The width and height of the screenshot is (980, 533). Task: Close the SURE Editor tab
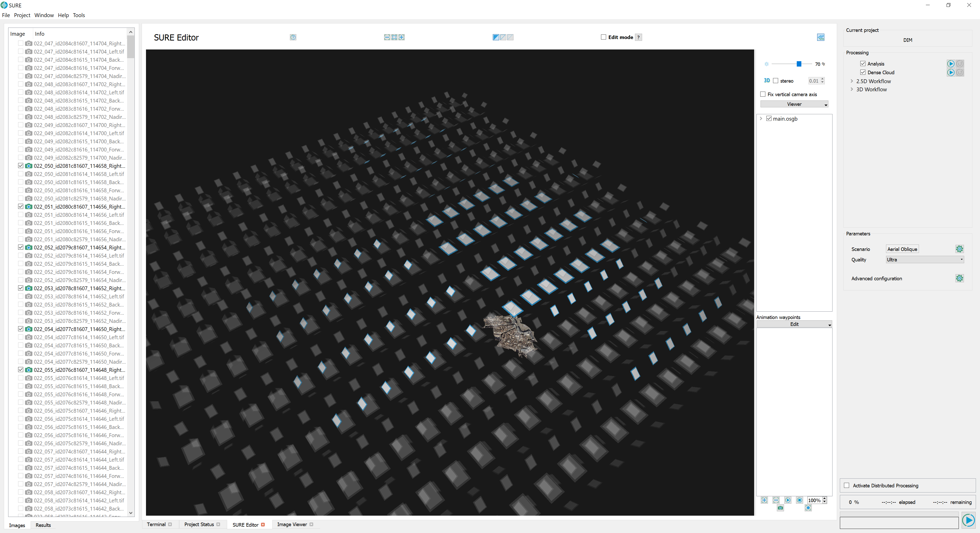[x=263, y=525]
